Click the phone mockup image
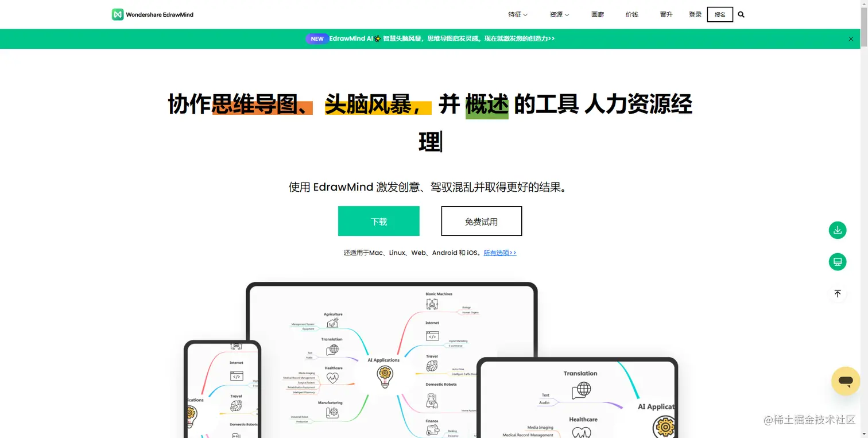The image size is (868, 438). pyautogui.click(x=223, y=389)
